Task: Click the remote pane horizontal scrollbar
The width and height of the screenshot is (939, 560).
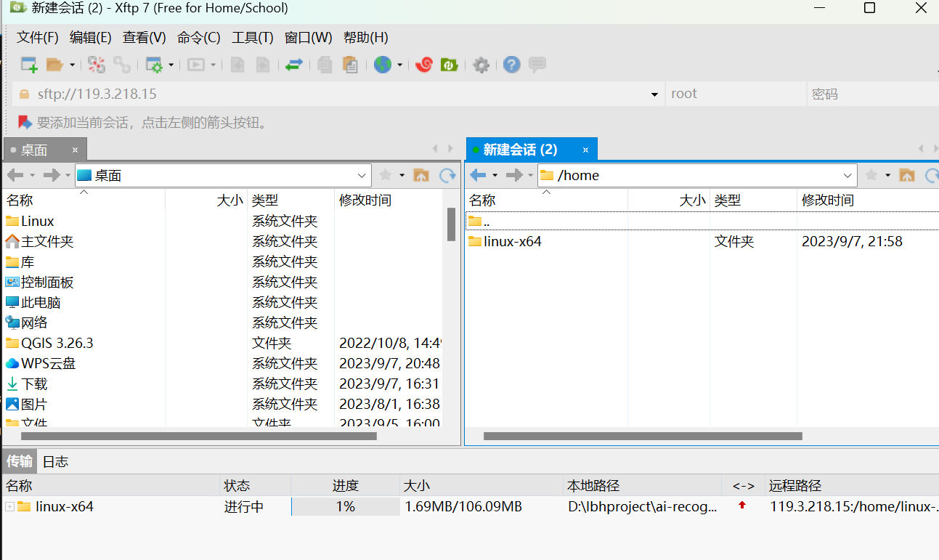Action: pos(643,437)
